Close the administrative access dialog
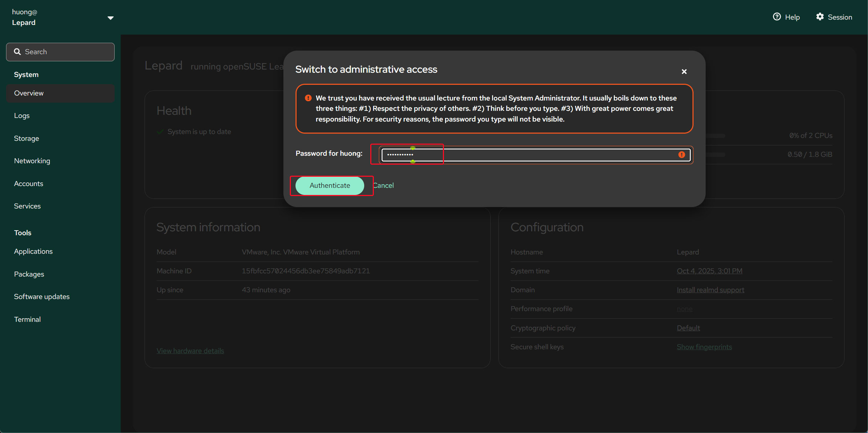 (x=684, y=72)
